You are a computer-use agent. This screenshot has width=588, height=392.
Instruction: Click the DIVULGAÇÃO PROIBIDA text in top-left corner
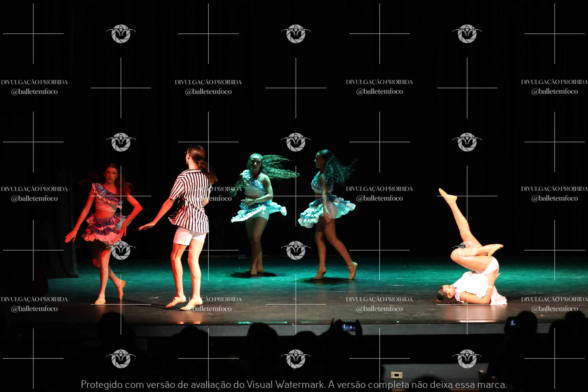coord(34,82)
